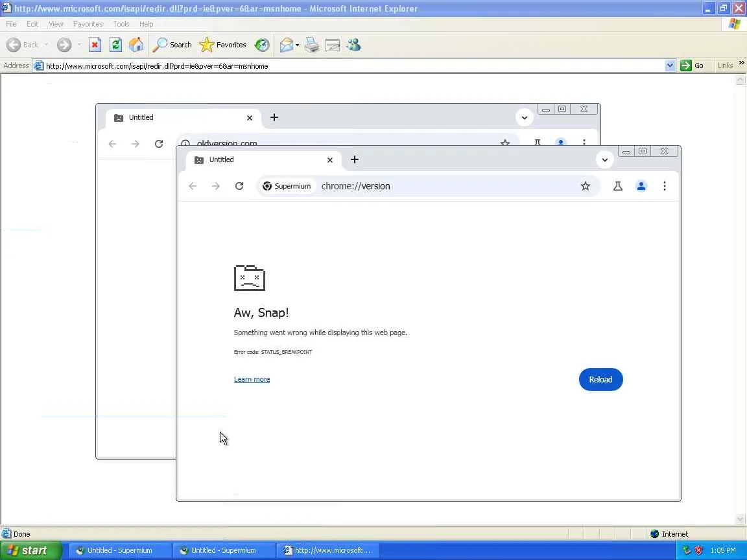Open tab search dropdown in back Supermium window
Viewport: 747px width, 560px height.
point(524,117)
